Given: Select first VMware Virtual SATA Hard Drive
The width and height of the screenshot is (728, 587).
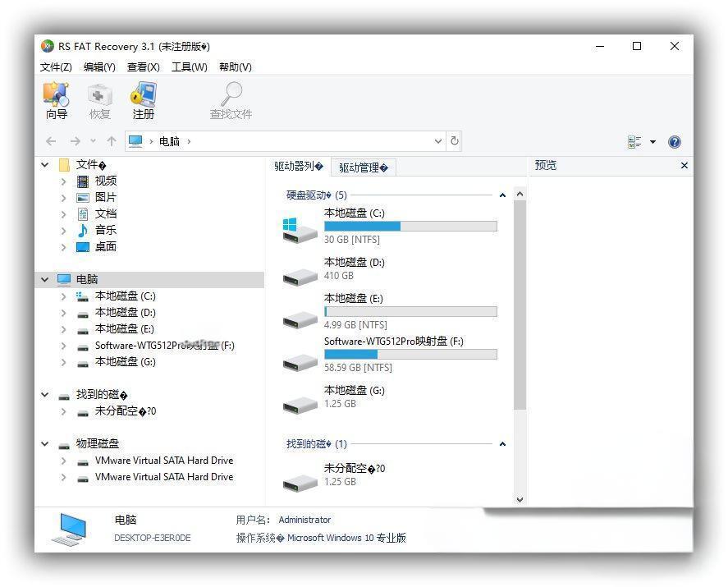Looking at the screenshot, I should point(164,461).
